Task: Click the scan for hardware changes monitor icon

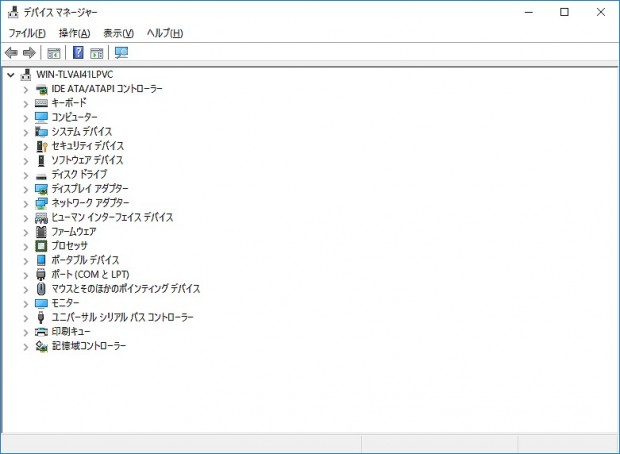Action: point(121,53)
